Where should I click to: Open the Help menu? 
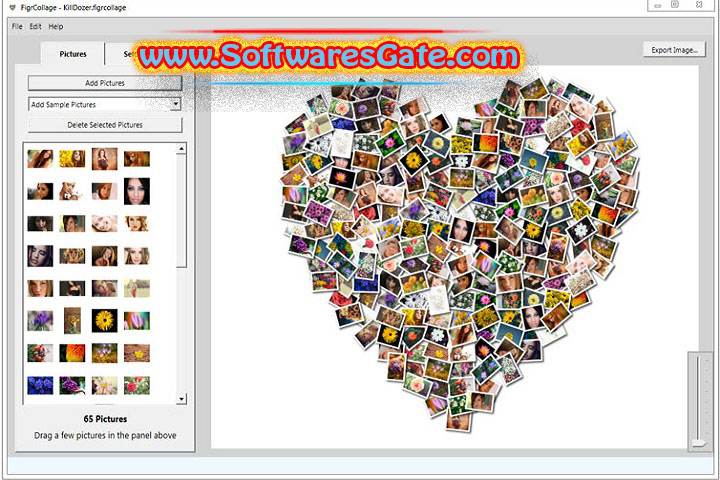(x=56, y=27)
